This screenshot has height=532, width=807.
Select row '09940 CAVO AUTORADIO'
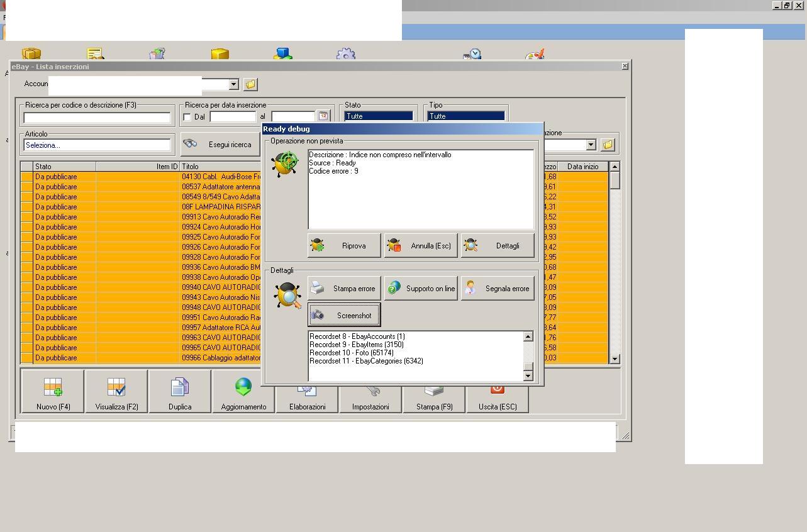(140, 287)
